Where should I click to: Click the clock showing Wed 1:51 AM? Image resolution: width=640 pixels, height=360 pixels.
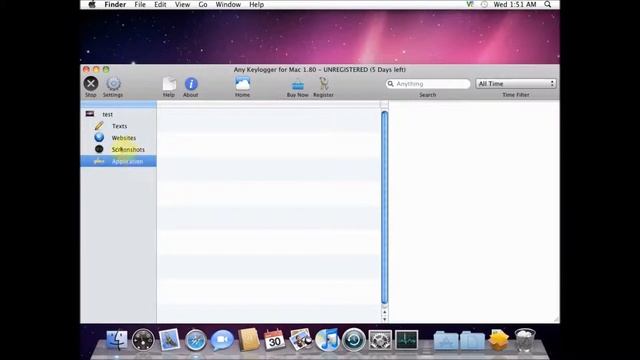(x=515, y=4)
